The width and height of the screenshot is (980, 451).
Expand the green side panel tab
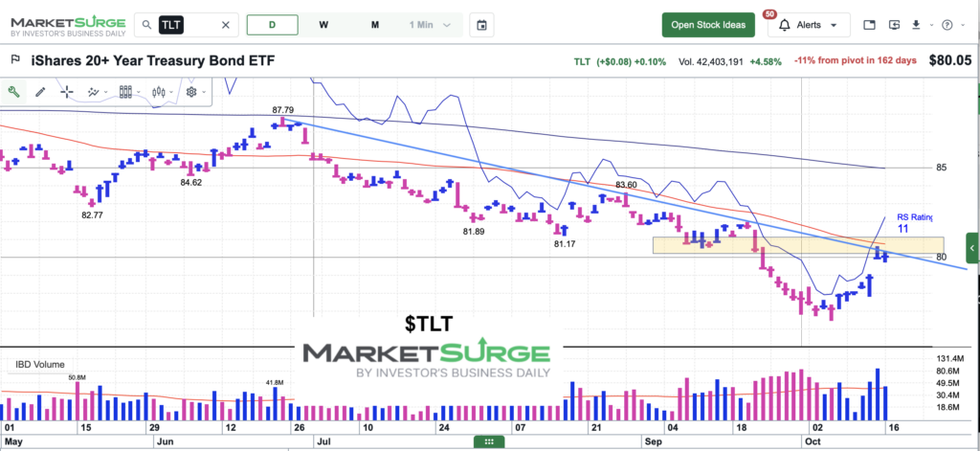pyautogui.click(x=972, y=248)
